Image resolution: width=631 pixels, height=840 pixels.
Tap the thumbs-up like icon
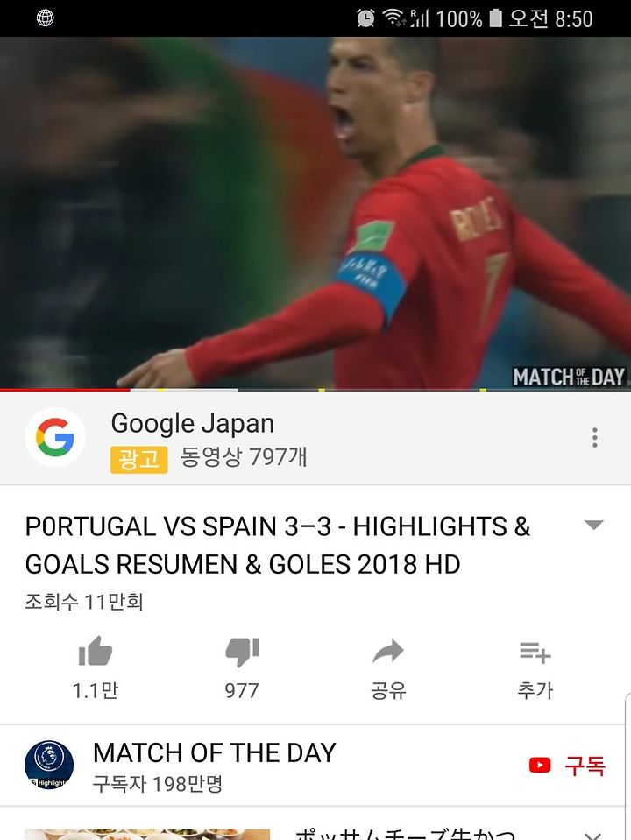[96, 652]
